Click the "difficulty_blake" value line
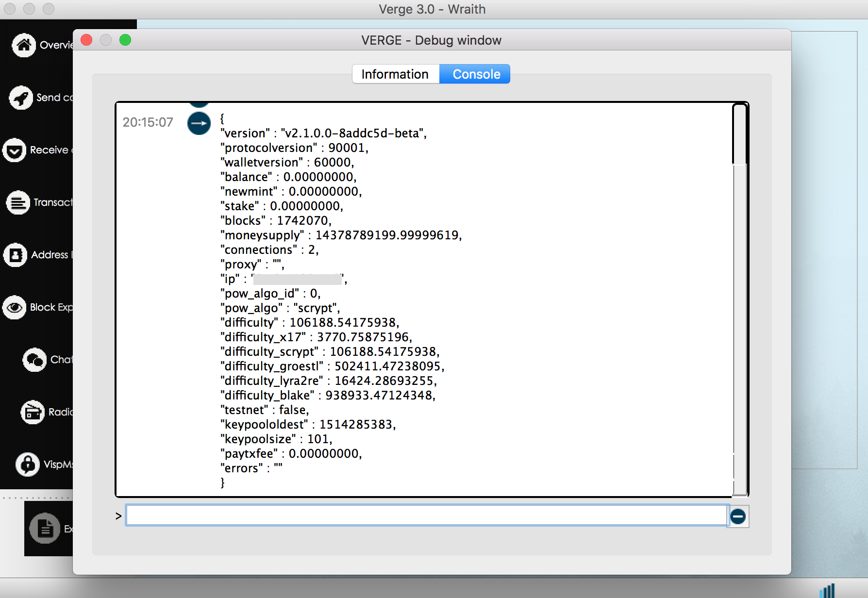 328,395
